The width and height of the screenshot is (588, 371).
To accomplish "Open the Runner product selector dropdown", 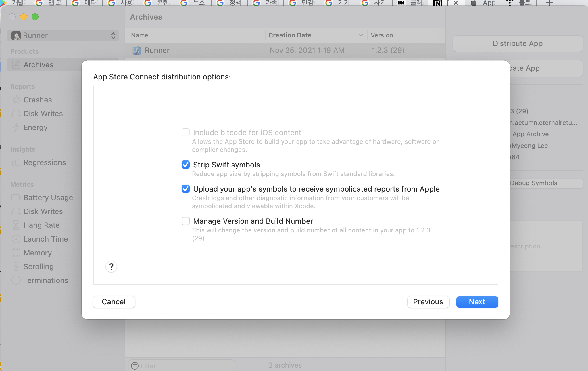I will (63, 35).
